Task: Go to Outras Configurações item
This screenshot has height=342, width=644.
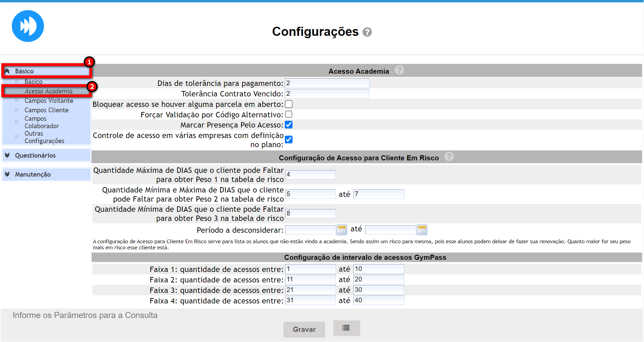Action: 44,137
